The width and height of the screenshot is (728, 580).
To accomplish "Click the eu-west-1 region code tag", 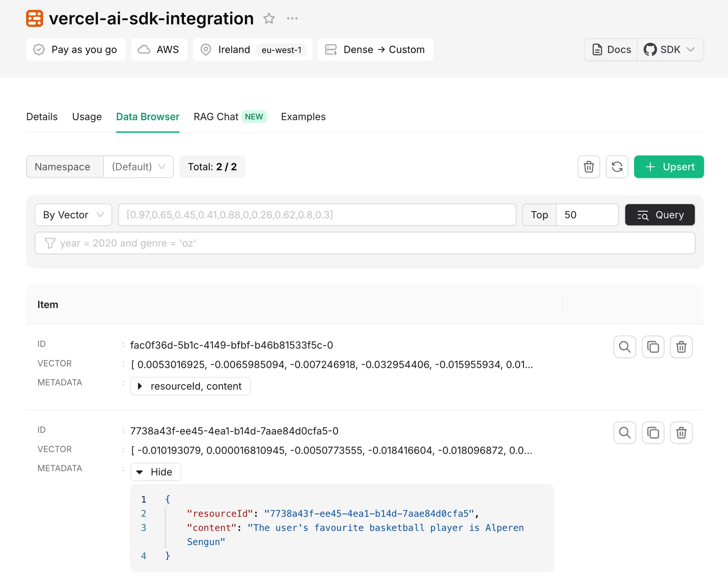I will [x=281, y=50].
